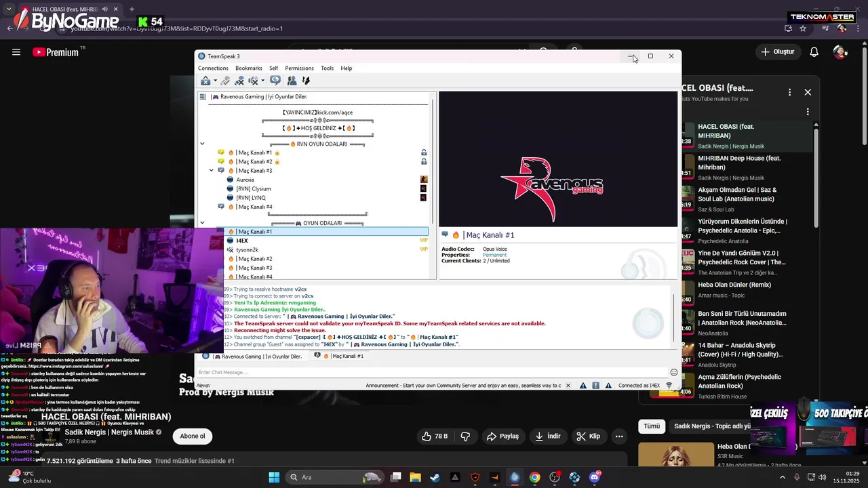
Task: Click the kick.com/aqce spacer text
Action: [x=317, y=113]
